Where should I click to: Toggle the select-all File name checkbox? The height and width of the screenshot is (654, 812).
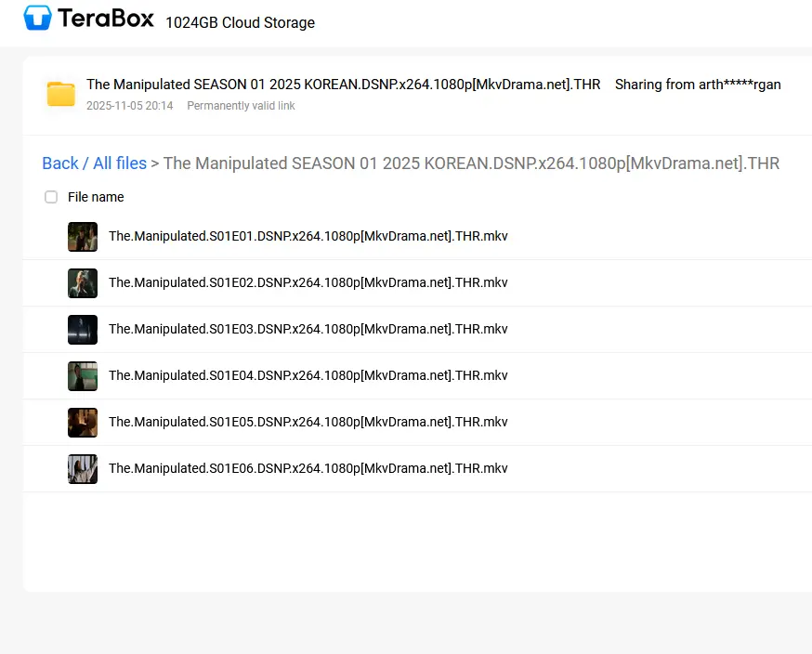[51, 197]
